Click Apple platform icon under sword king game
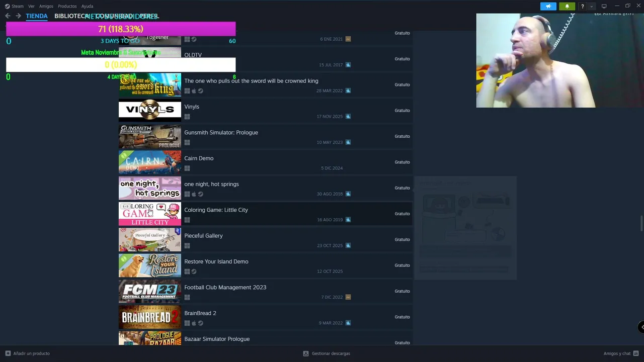 click(194, 91)
